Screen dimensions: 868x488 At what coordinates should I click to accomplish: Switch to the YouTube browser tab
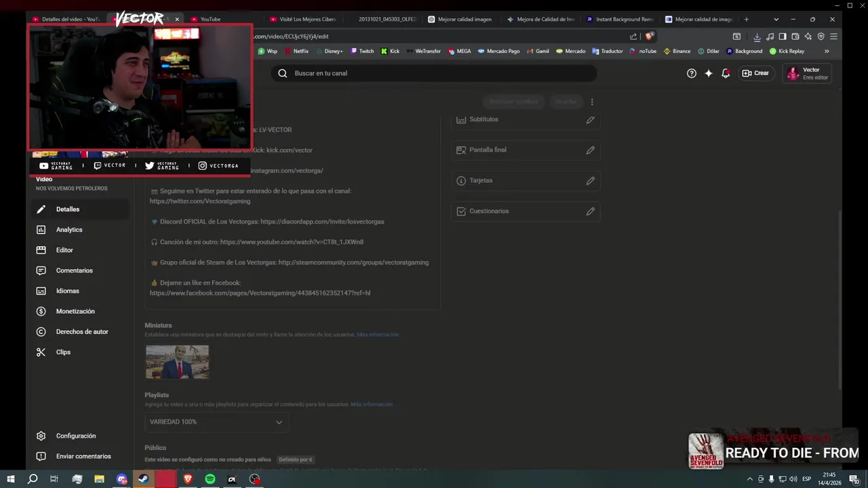point(218,19)
